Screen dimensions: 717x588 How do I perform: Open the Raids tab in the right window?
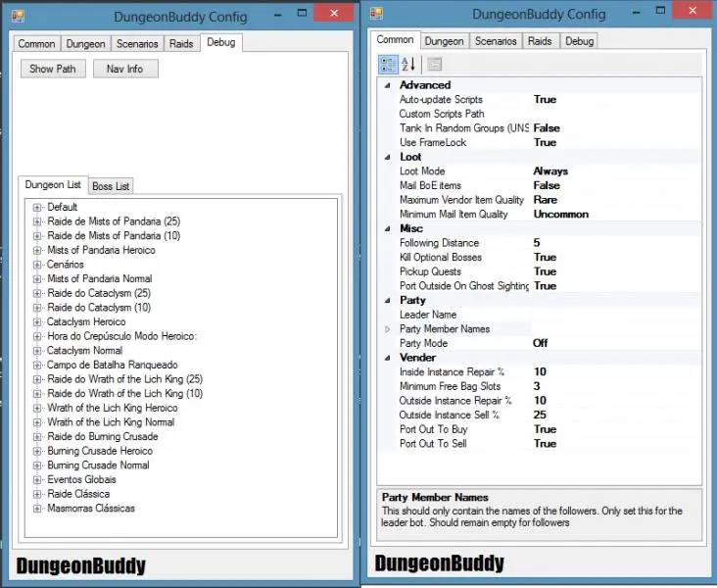pos(539,41)
